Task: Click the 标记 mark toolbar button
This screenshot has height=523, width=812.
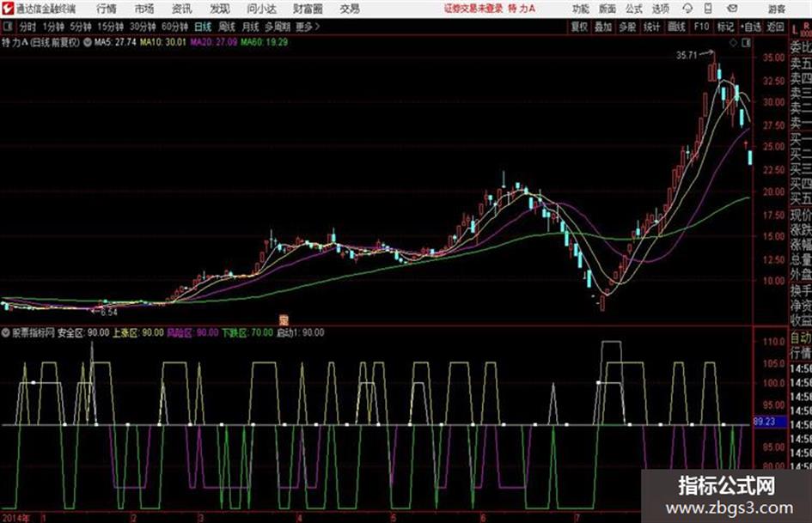Action: point(725,27)
